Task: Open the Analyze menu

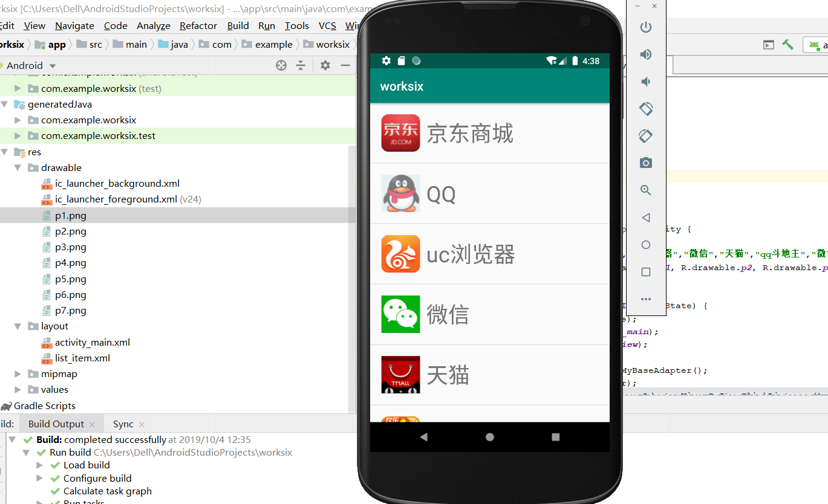Action: pos(154,25)
